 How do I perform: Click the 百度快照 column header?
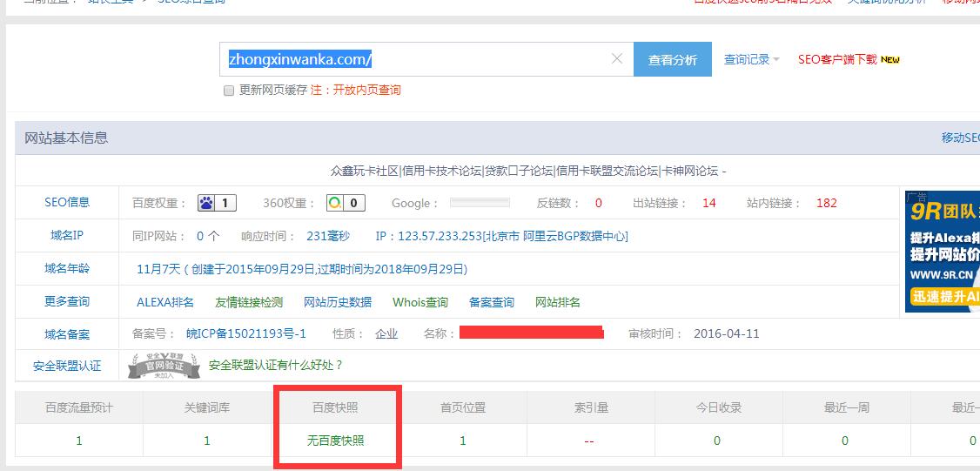coord(336,407)
